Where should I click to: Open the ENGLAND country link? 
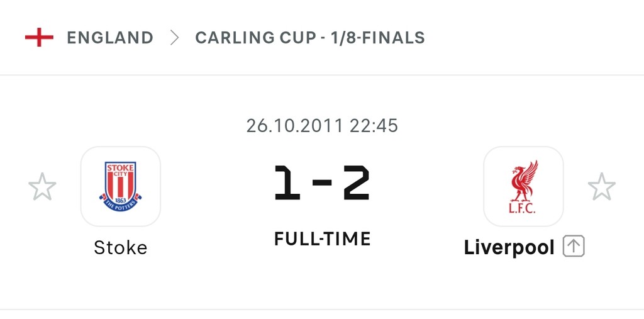tap(110, 38)
